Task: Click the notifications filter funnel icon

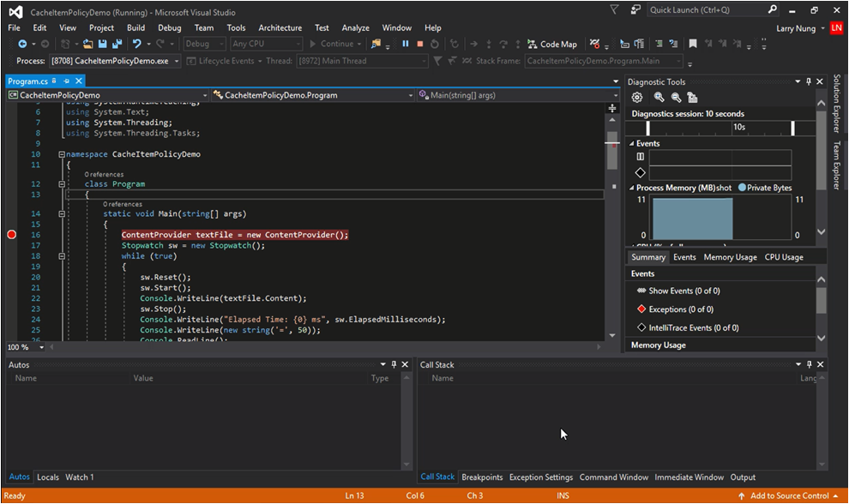Action: click(614, 9)
